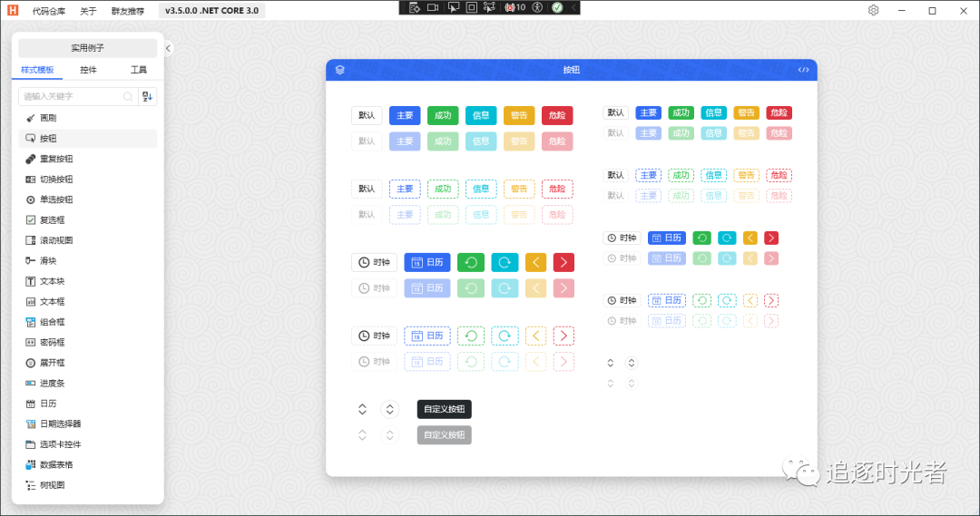
Task: Click the large solid orange left-arrow button
Action: (x=535, y=262)
